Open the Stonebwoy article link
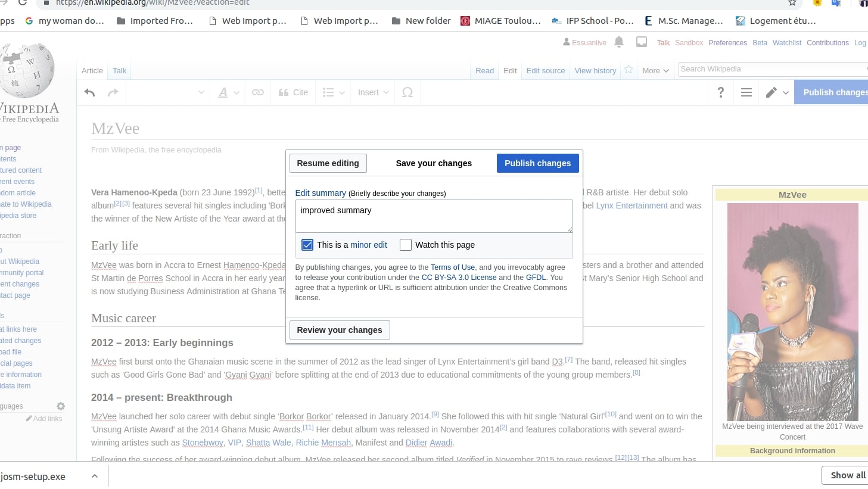The height and width of the screenshot is (489, 868). coord(203,443)
